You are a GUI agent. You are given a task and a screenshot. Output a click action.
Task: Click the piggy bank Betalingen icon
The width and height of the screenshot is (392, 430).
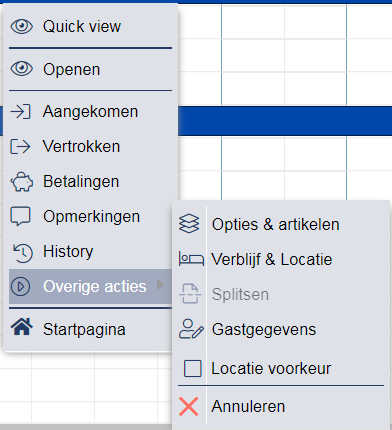(22, 182)
